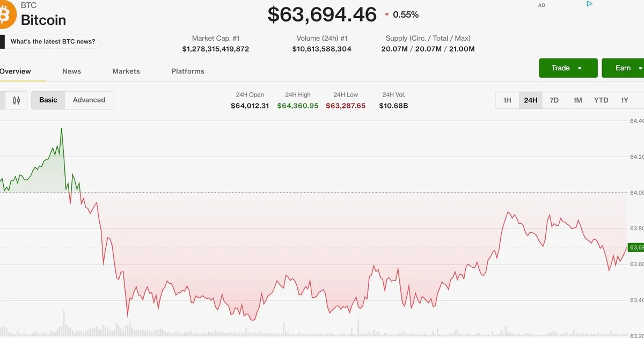
Task: Click the AdChoices icon near AD
Action: pyautogui.click(x=589, y=4)
